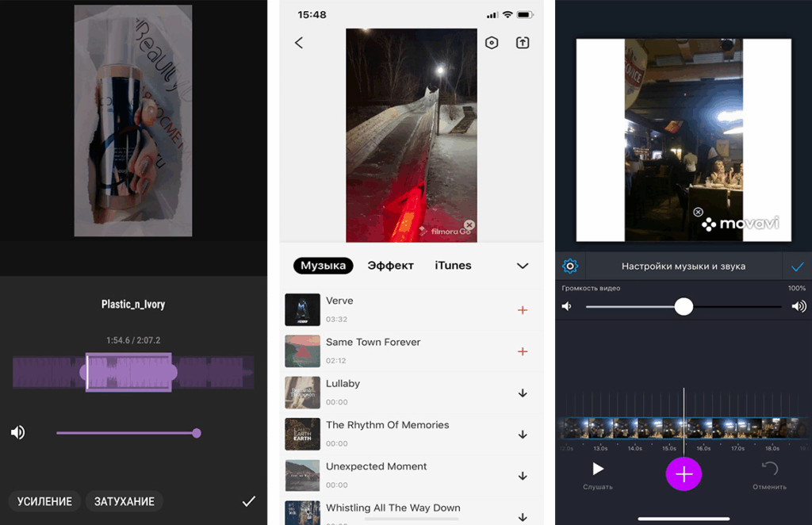Tap the Настройки музыки и звука header

click(x=684, y=266)
